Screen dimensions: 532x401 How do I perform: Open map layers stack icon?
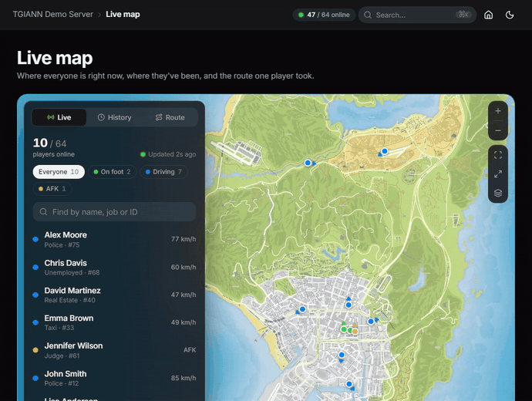pyautogui.click(x=498, y=193)
